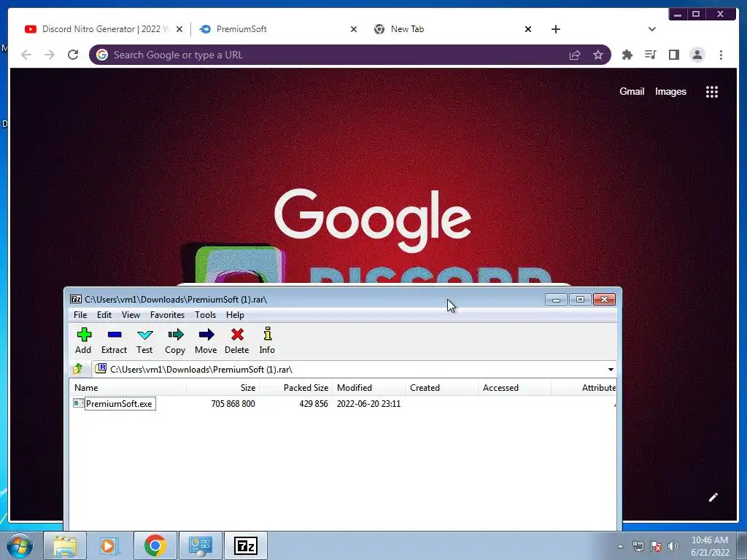Sort by the Accessed column header

click(514, 388)
